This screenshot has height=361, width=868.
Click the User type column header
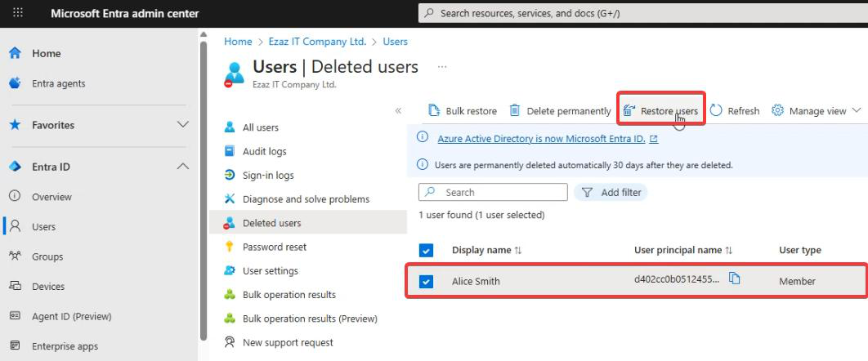click(x=800, y=251)
